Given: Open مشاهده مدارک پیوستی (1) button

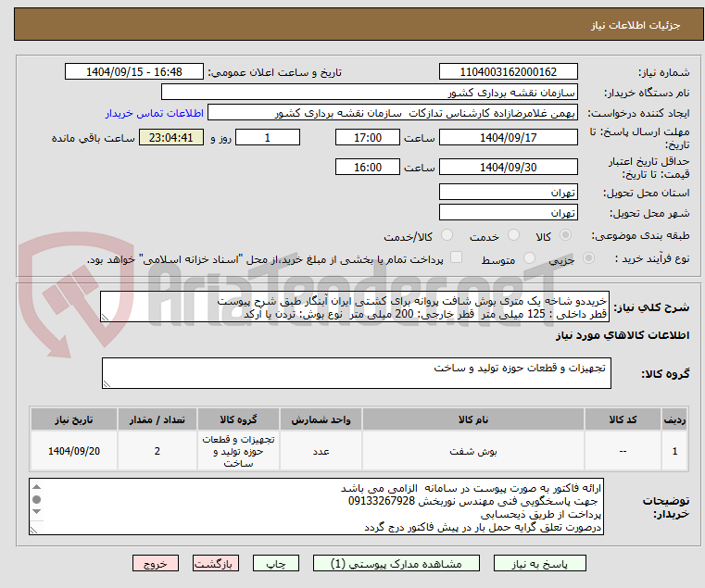Looking at the screenshot, I should click(x=397, y=563).
